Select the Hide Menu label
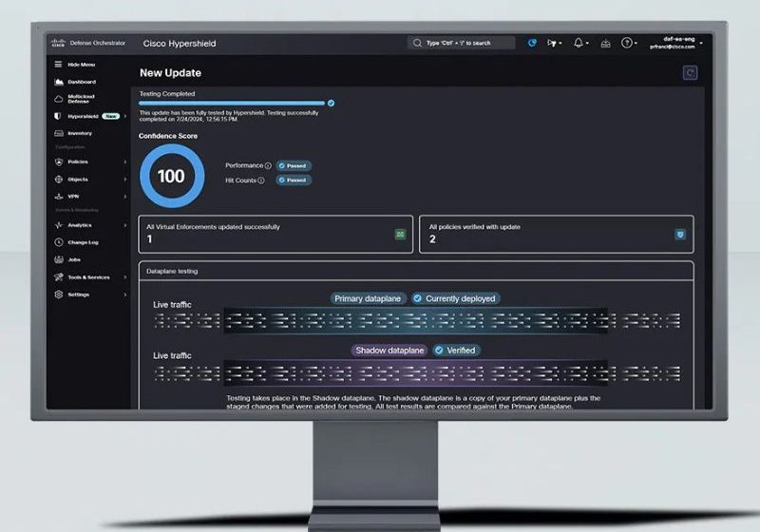Viewport: 760px width, 532px height. [82, 64]
